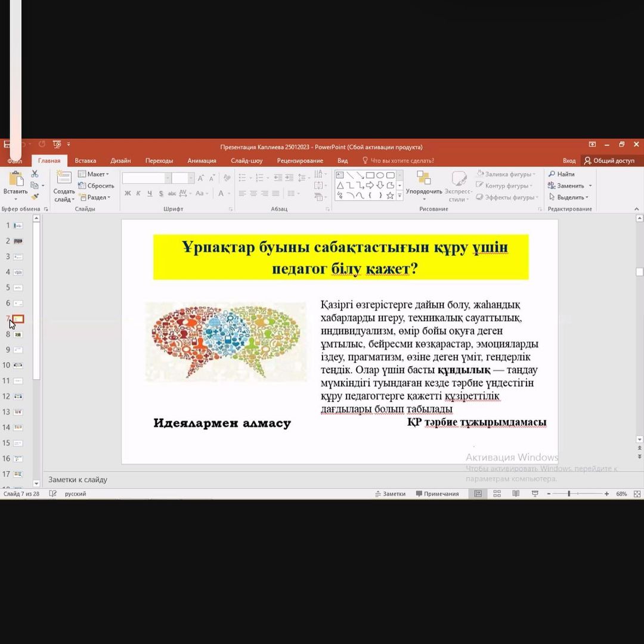Click the zoom slider handle
The width and height of the screenshot is (644, 644).
click(569, 494)
